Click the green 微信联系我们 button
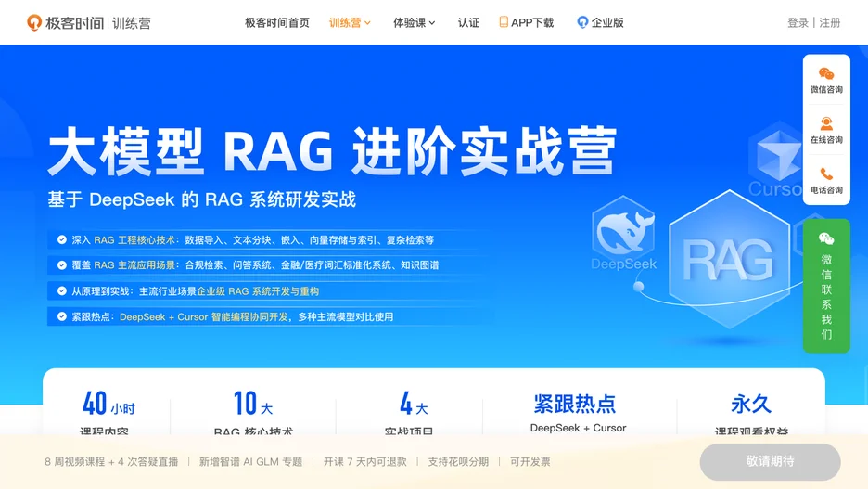 point(826,286)
